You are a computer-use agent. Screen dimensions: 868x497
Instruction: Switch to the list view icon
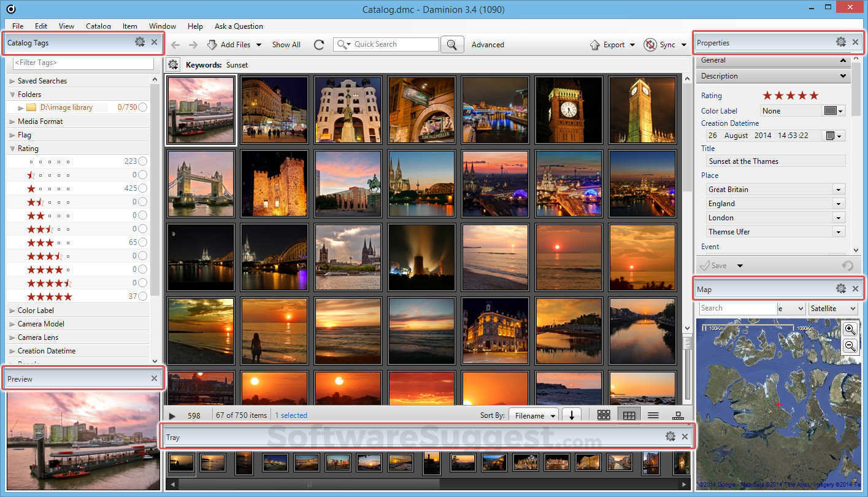[653, 415]
